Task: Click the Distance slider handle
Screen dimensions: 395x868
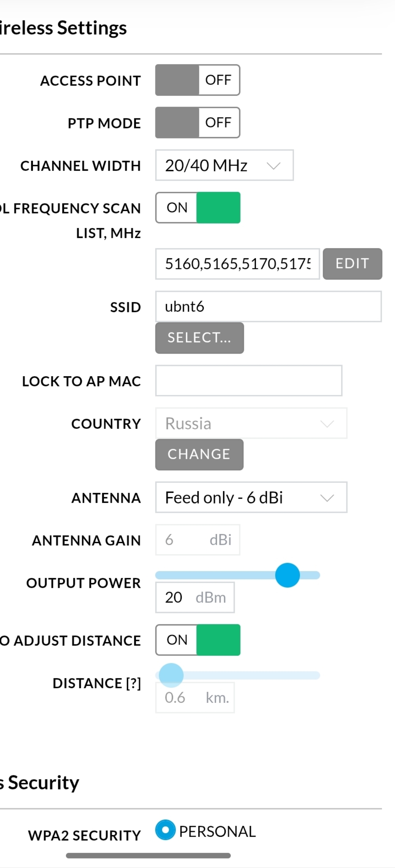Action: pos(171,675)
